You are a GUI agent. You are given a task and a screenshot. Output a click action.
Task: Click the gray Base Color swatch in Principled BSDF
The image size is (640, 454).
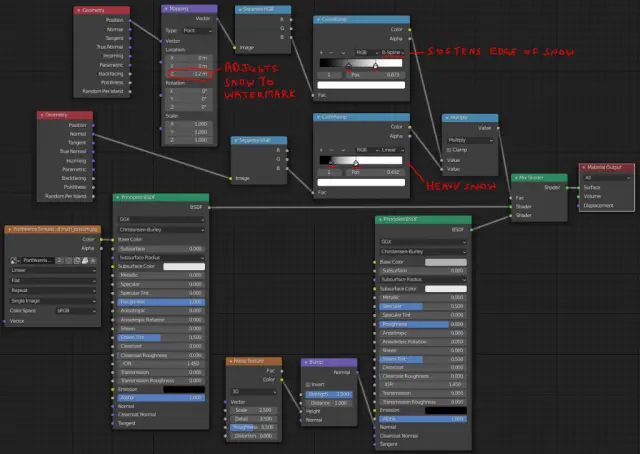(x=446, y=262)
